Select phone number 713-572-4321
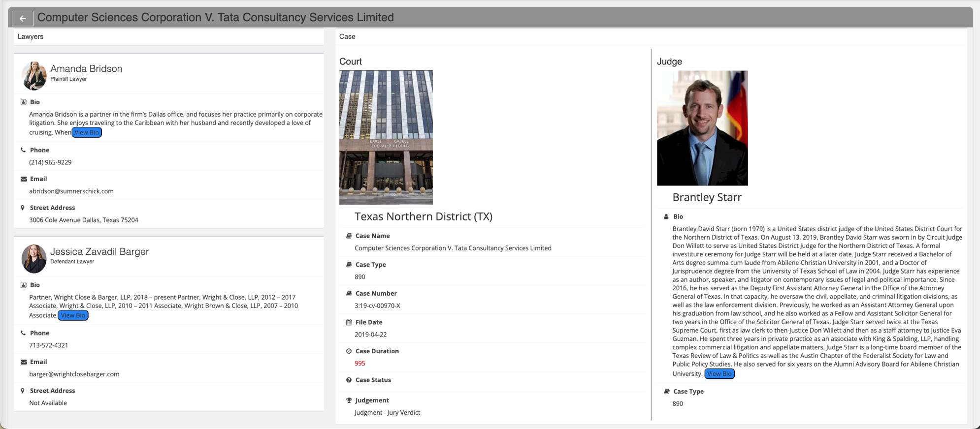 point(49,345)
